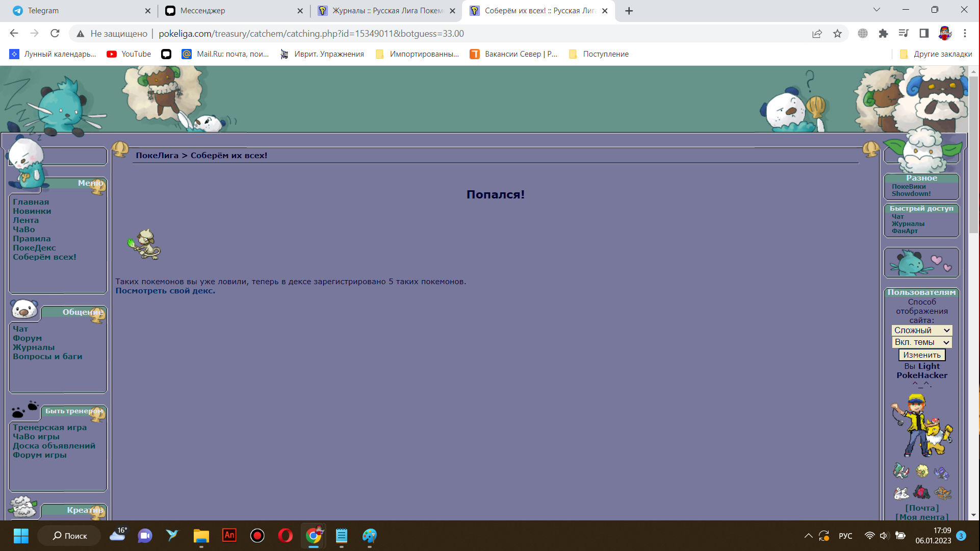Open the Light PokeHacker profile link
Image resolution: width=980 pixels, height=551 pixels.
[x=922, y=371]
